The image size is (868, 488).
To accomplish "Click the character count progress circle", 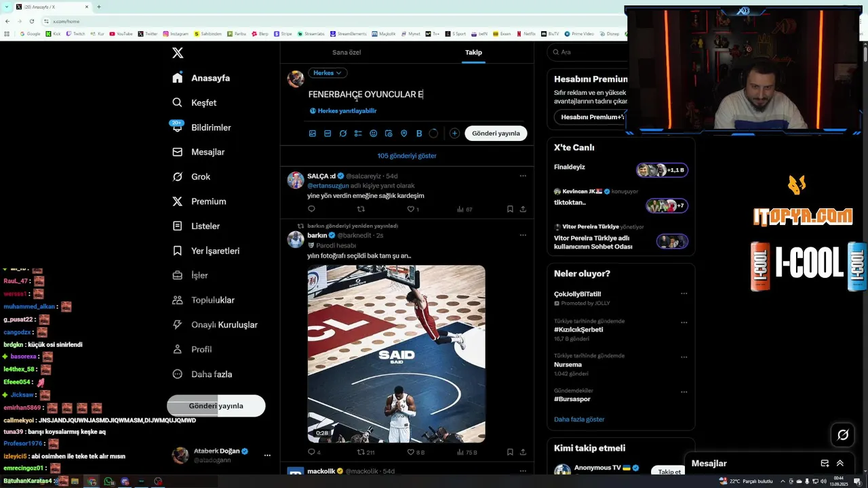I will pos(434,134).
